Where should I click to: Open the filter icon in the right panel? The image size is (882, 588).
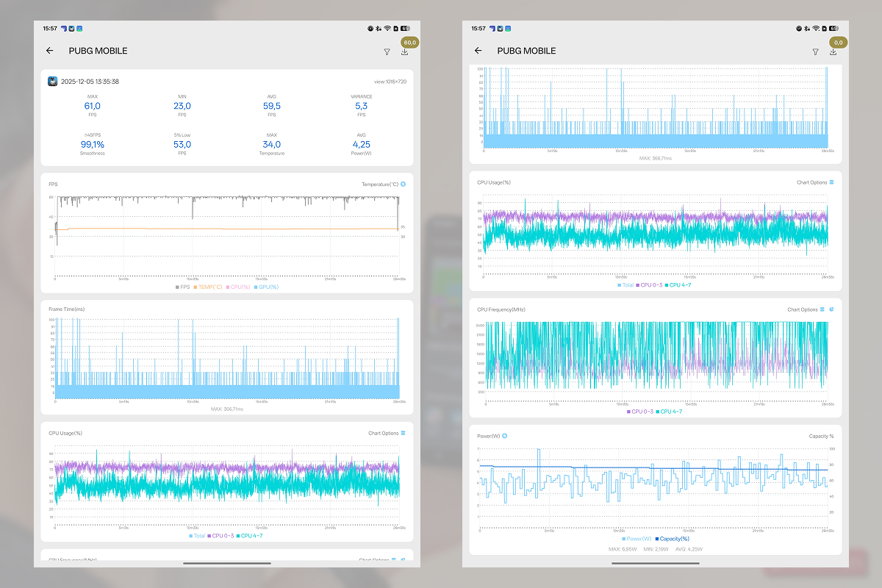[815, 52]
